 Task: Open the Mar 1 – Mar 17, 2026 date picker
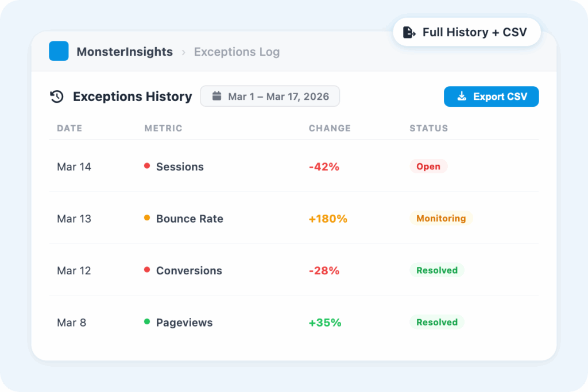pos(270,96)
